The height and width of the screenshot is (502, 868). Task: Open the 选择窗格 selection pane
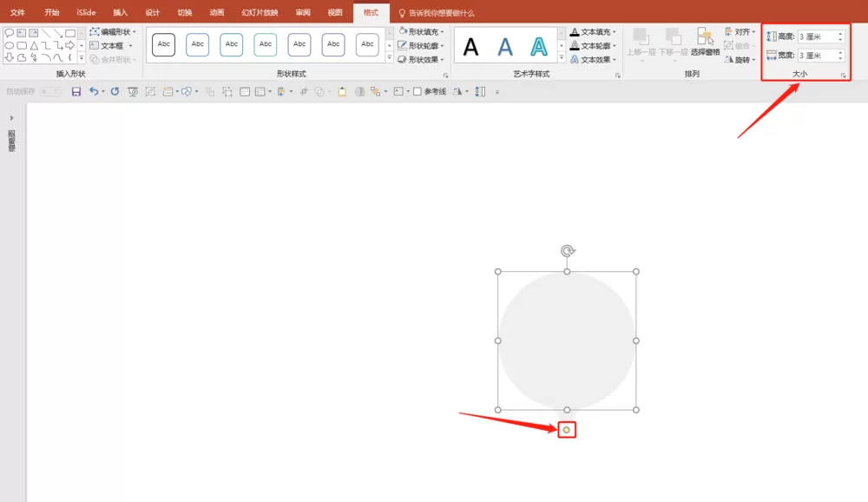tap(705, 42)
